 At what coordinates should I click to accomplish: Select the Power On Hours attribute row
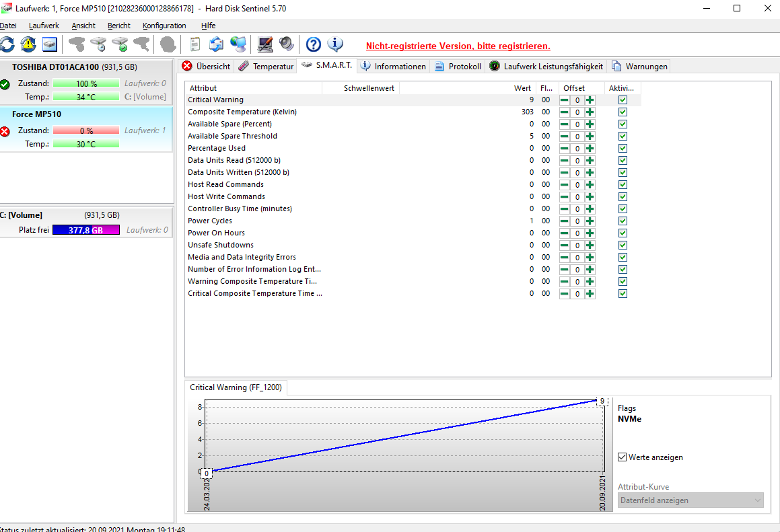[x=413, y=233]
